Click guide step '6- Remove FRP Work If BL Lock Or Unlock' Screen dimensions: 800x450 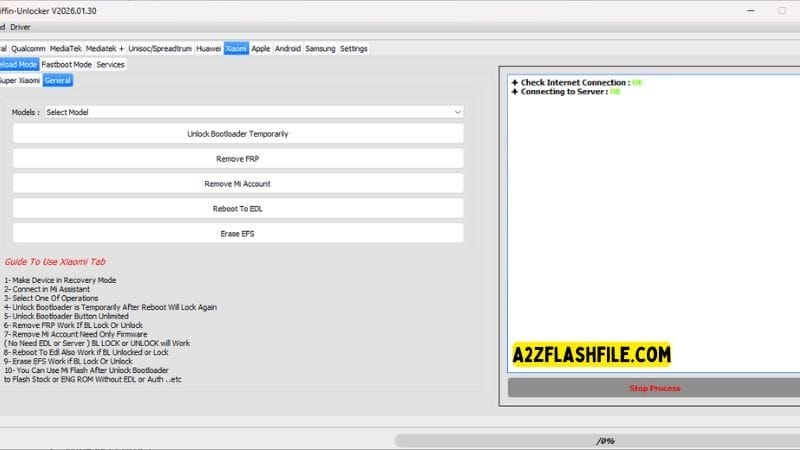[73, 325]
